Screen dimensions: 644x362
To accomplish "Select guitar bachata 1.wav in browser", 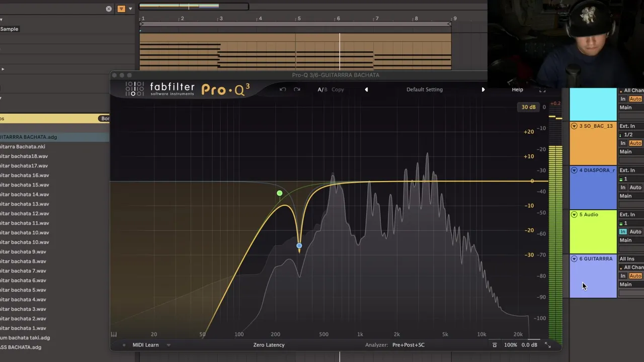I will pos(23,328).
